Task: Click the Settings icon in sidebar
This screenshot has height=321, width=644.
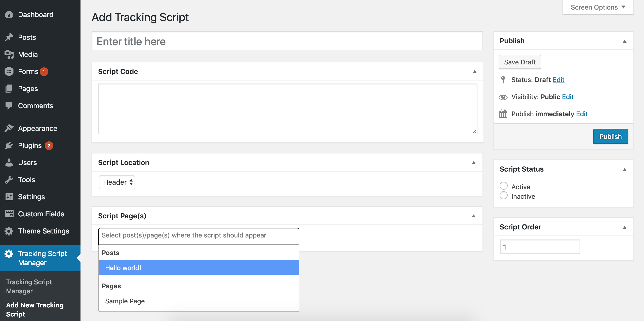Action: 10,197
